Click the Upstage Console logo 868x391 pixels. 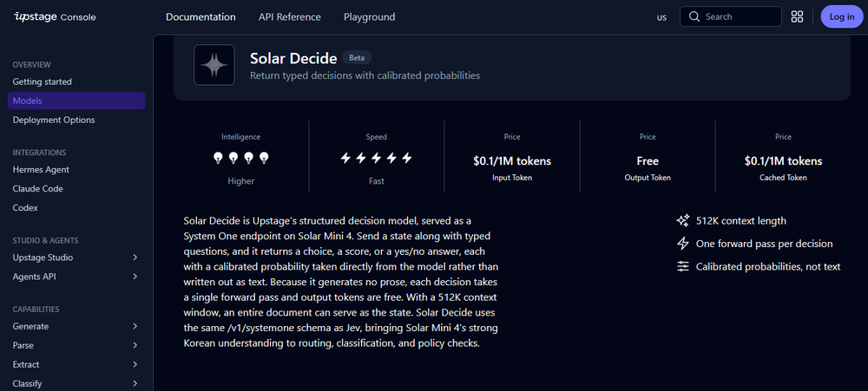(54, 16)
